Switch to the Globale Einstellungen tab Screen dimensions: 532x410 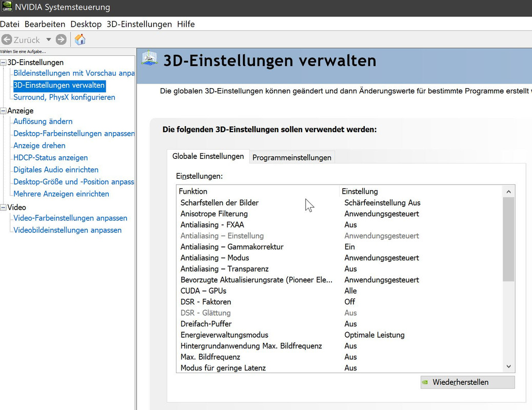tap(208, 156)
